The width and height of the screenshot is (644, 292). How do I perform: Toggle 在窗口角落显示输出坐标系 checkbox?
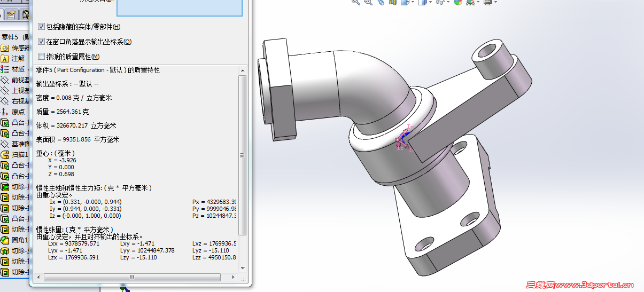tap(41, 42)
